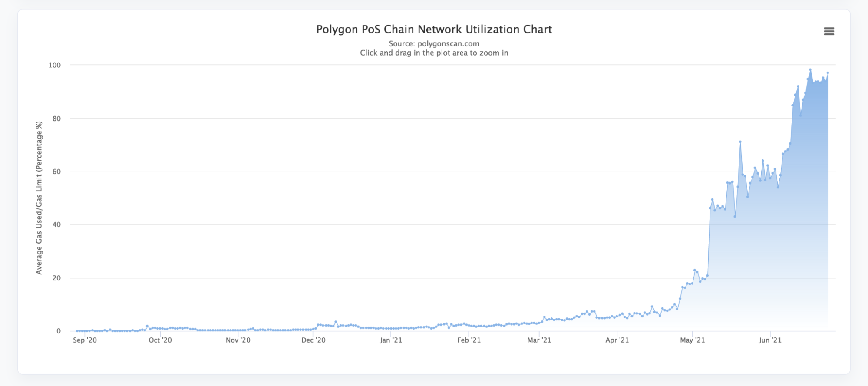Click the Source: polygonscan.com subtitle

(434, 44)
